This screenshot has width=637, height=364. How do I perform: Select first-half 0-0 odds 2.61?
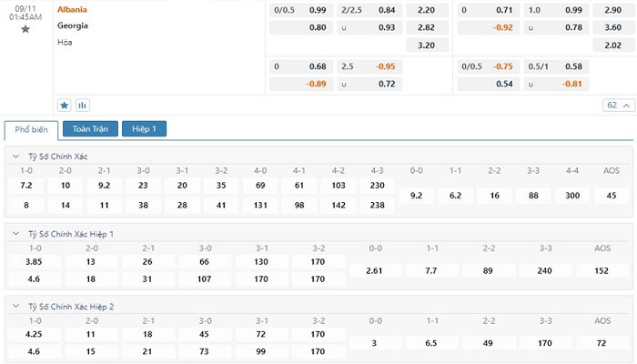(374, 270)
